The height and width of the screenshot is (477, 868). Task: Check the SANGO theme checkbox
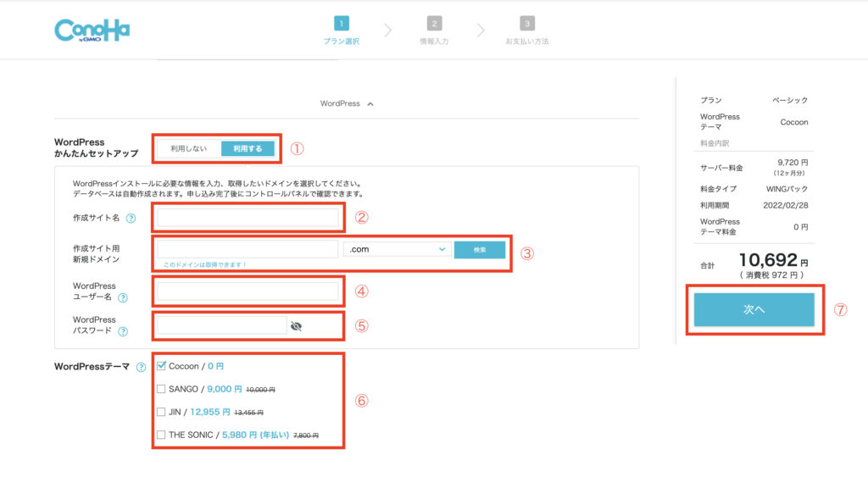pyautogui.click(x=161, y=389)
